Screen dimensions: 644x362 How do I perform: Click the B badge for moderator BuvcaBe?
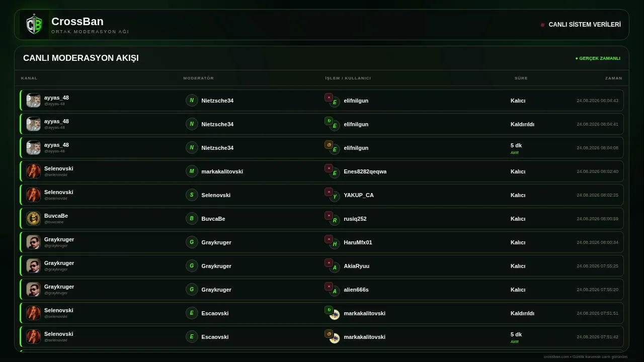pyautogui.click(x=192, y=219)
